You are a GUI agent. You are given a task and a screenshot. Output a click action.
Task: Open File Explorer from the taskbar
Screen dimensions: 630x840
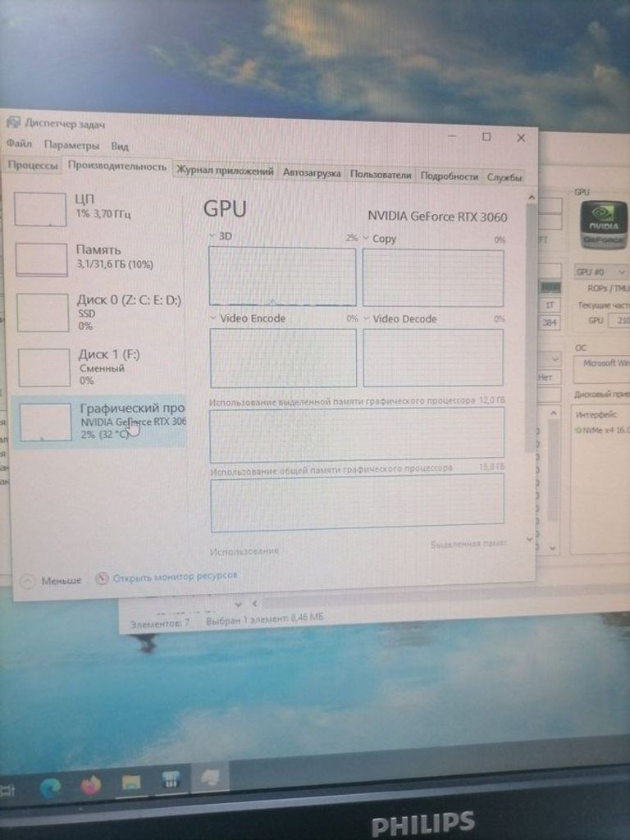pos(130,783)
